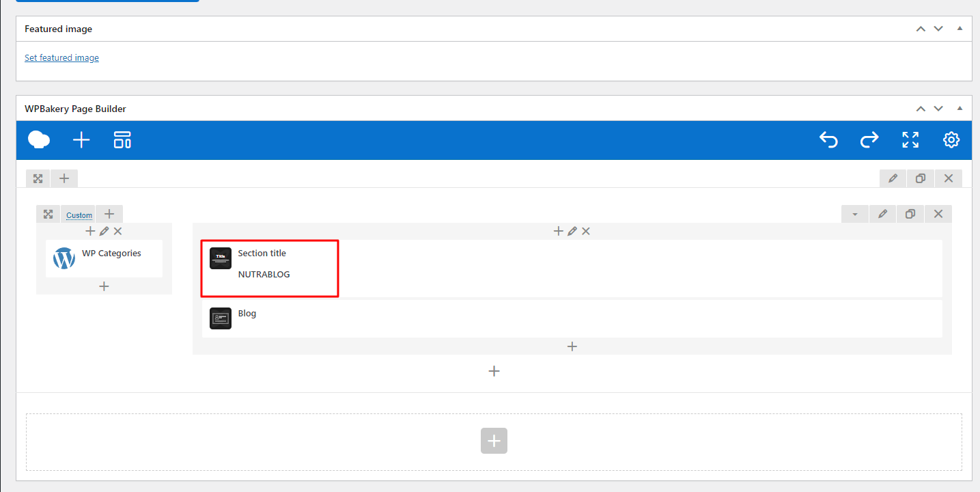Redo the change in the WPBakery toolbar
This screenshot has height=492, width=980.
(869, 140)
